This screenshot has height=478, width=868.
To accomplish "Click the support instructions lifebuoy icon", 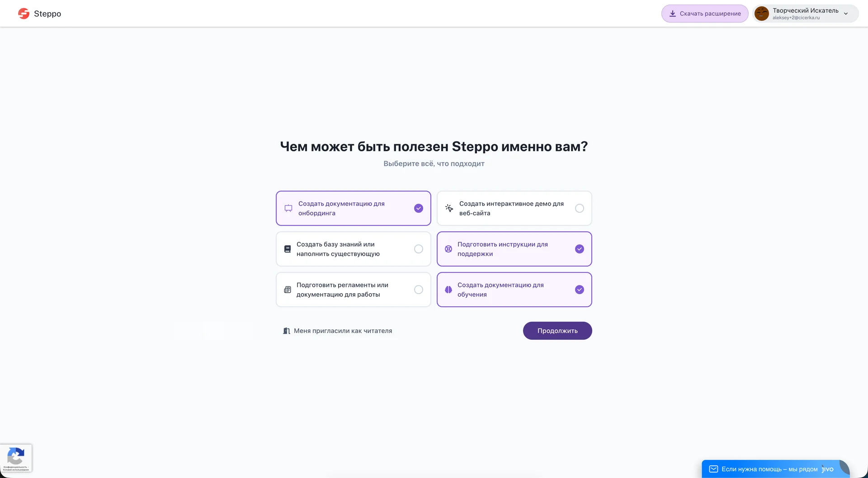I will (x=448, y=249).
